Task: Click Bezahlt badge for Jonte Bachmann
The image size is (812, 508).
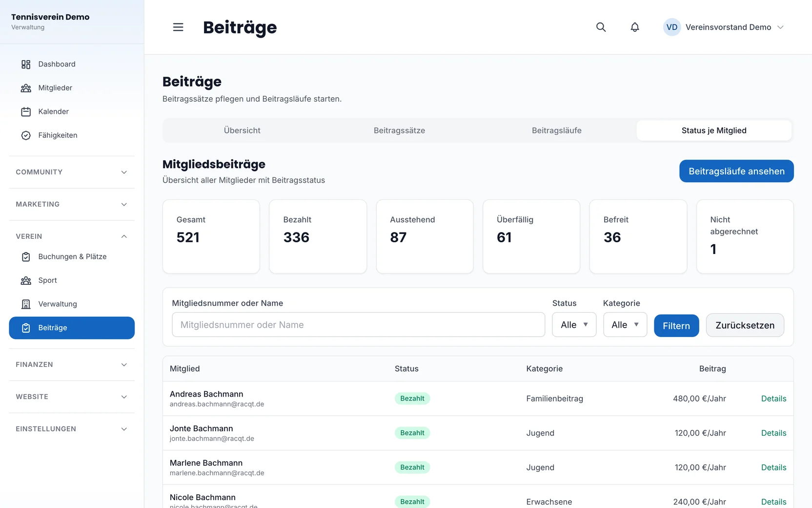Action: [x=412, y=433]
